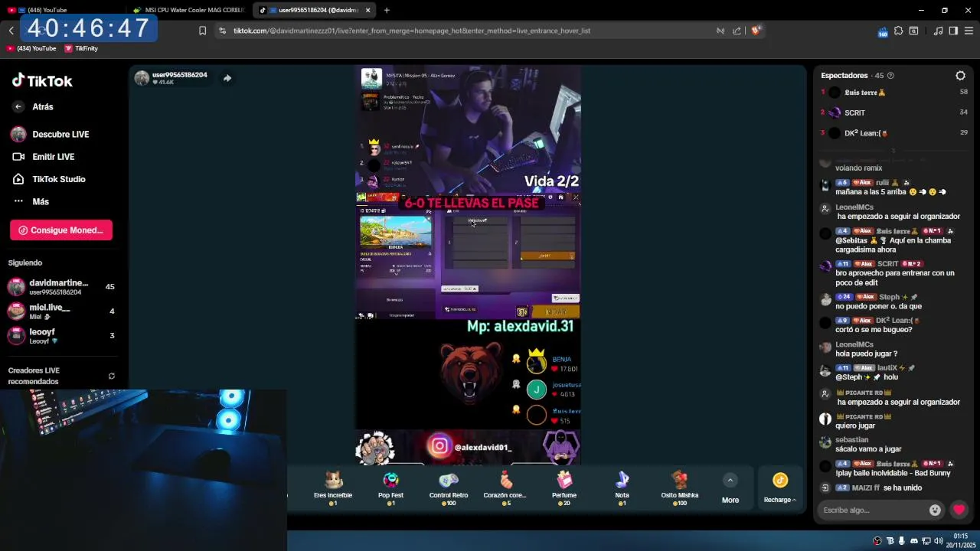
Task: Open streamer user99565186204 profile avatar
Action: (x=142, y=78)
